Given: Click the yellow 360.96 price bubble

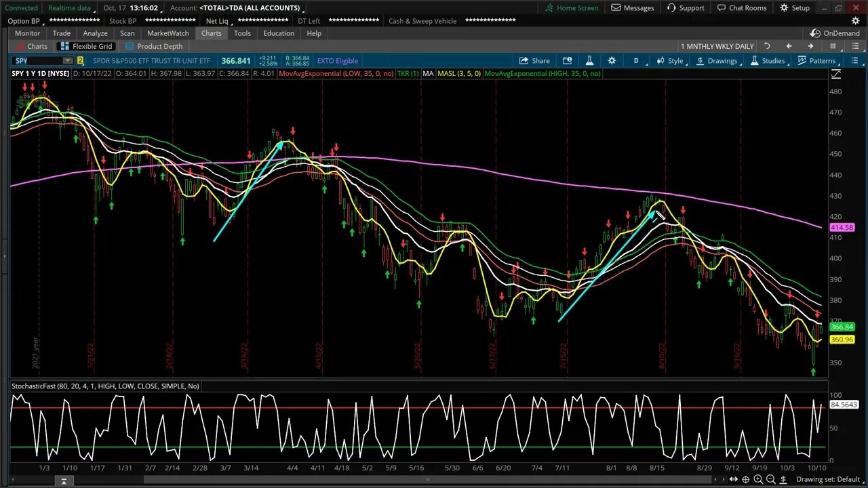Looking at the screenshot, I should pos(842,340).
